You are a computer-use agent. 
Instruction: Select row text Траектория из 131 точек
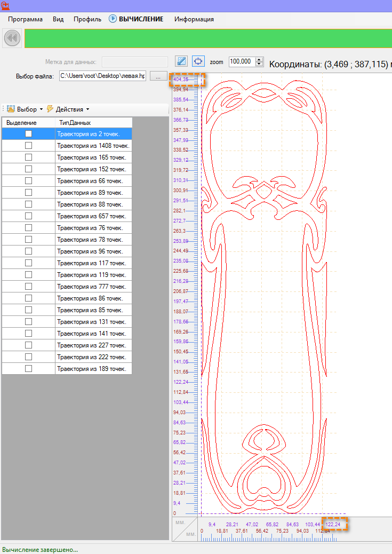point(92,321)
